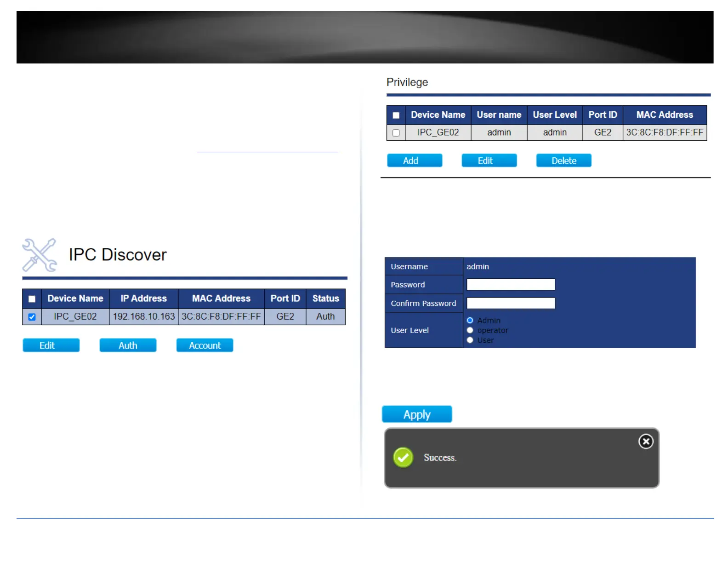Screen dimensions: 728x563
Task: Click MAC address cell in IPC Discover table
Action: coord(221,316)
